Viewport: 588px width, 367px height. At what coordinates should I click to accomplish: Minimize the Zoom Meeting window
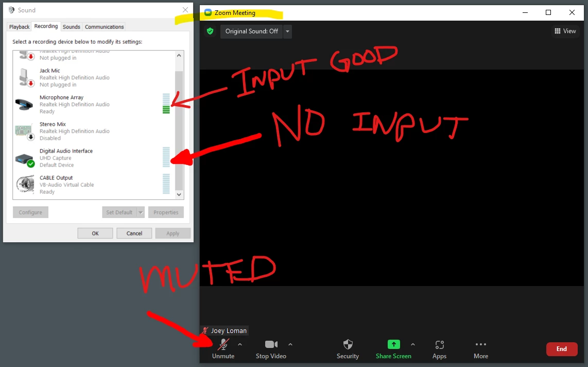tap(525, 13)
